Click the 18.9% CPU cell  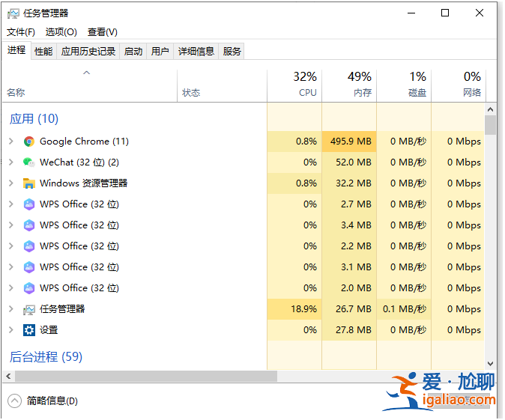(294, 309)
